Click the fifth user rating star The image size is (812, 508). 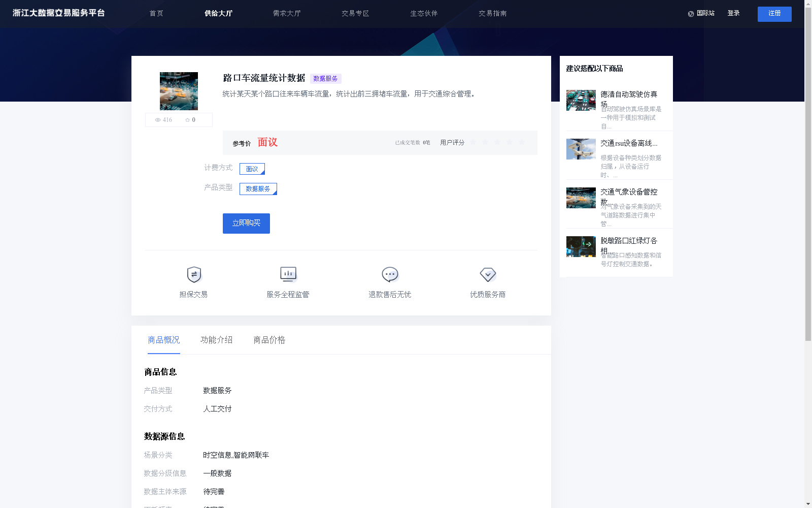(522, 142)
